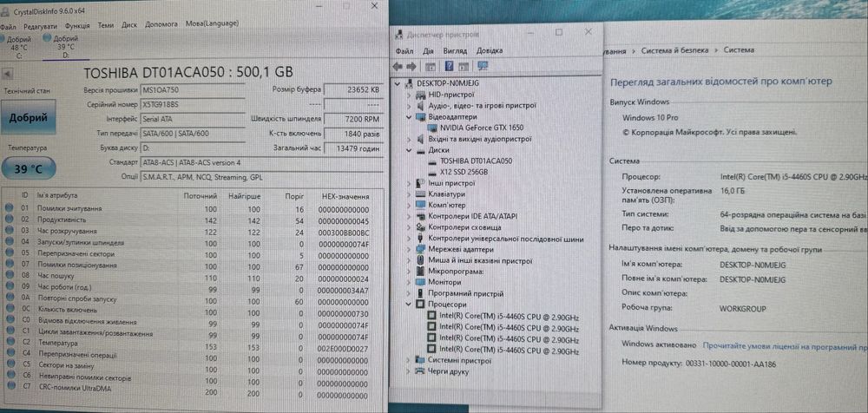This screenshot has width=868, height=413.
Task: Open Файл menu in CrystalDiskInfo
Action: click(x=8, y=25)
